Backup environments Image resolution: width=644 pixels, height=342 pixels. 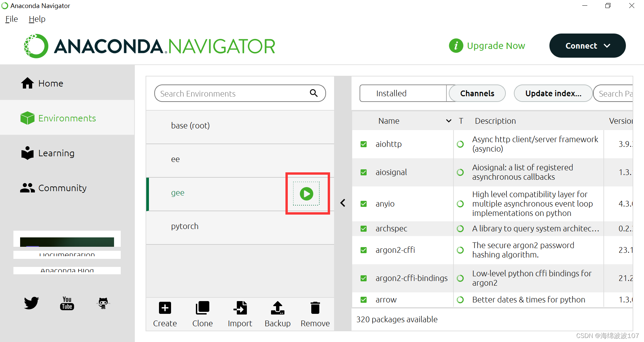277,314
